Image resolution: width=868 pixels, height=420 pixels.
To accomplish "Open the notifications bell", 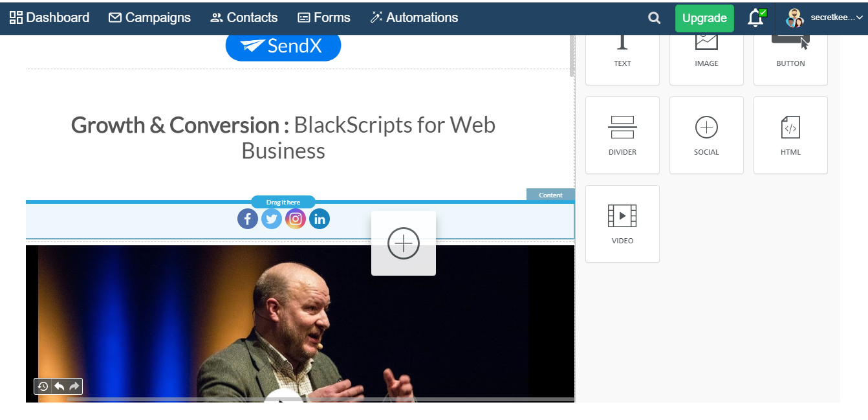I will (755, 17).
